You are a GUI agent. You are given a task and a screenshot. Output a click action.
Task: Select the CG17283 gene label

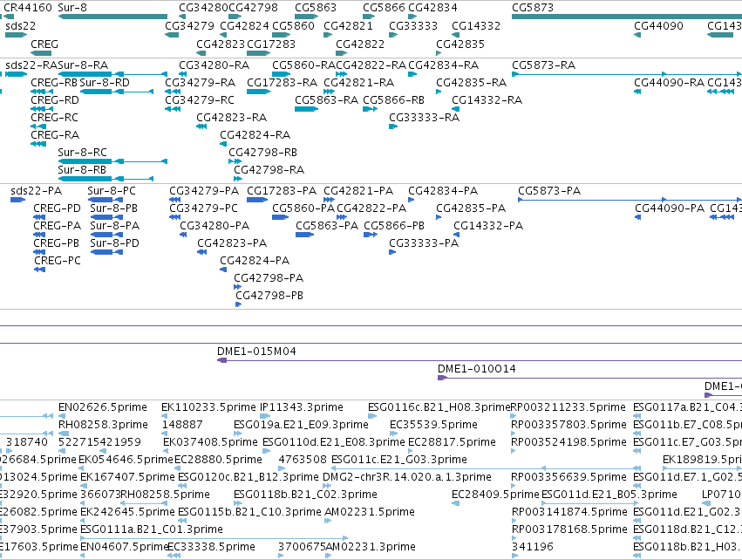[x=271, y=44]
